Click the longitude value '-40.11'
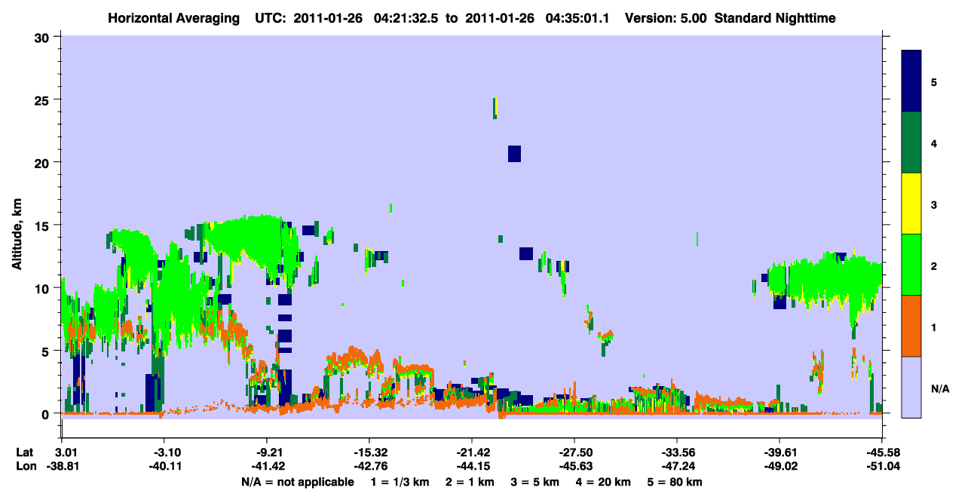This screenshot has height=503, width=980. coord(164,466)
